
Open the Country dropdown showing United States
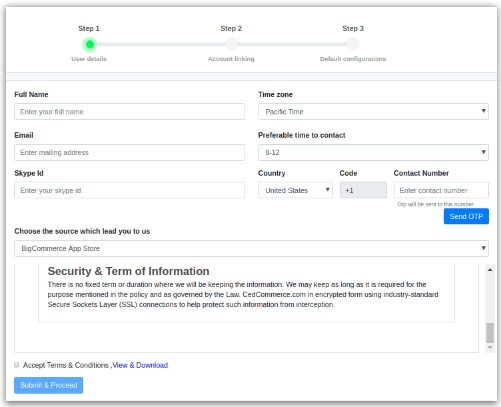tap(295, 190)
